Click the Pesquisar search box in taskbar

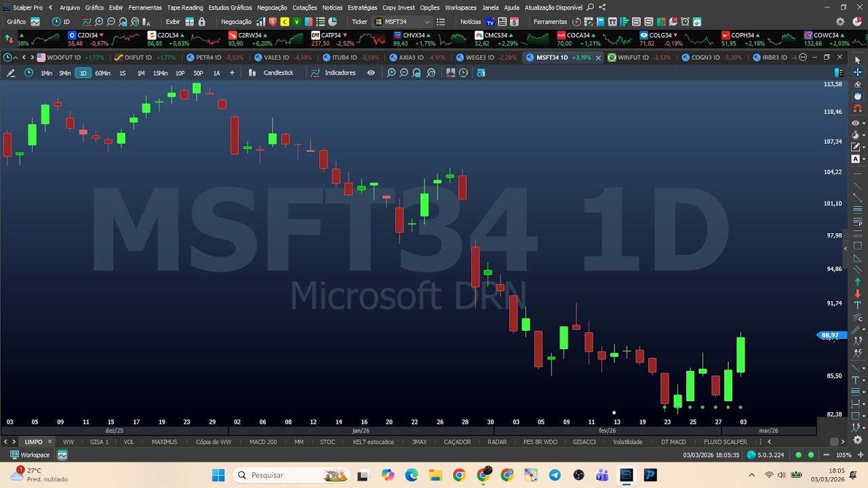[292, 475]
